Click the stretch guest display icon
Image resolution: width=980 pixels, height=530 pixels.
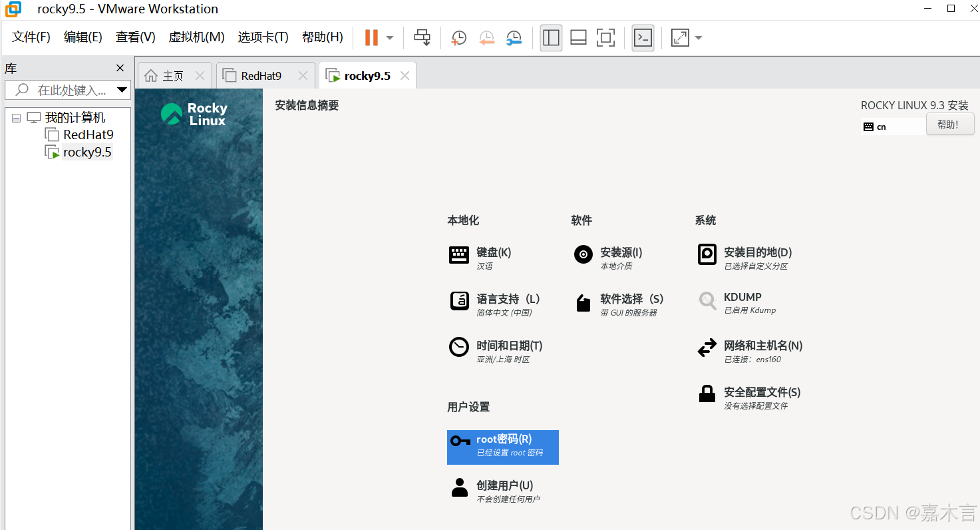[680, 38]
